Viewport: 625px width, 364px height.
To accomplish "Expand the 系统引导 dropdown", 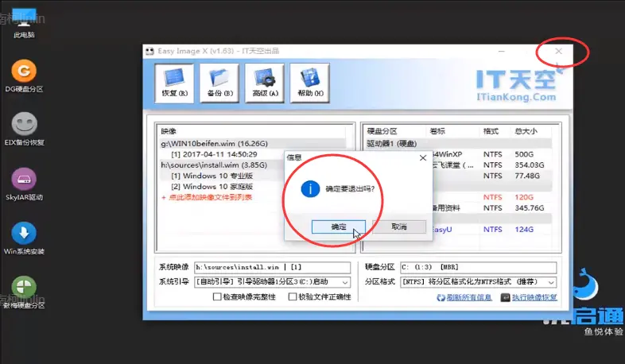I will tap(345, 282).
